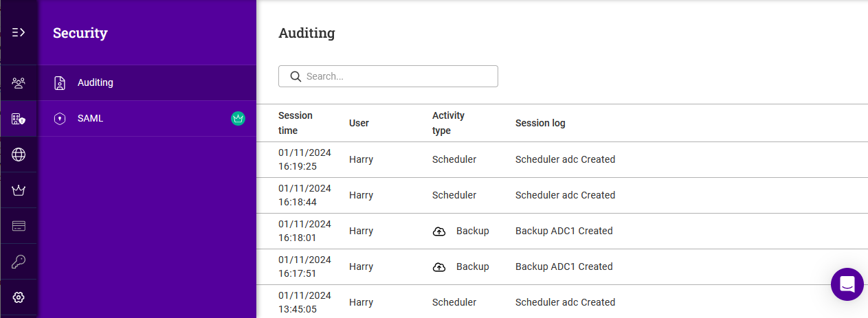Select the building security shield icon
868x318 pixels.
point(19,119)
